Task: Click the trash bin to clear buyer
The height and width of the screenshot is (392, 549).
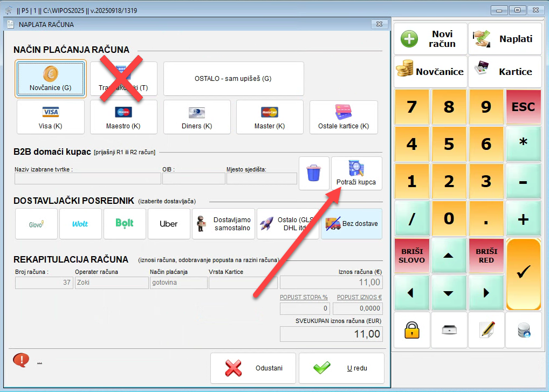Action: [313, 174]
